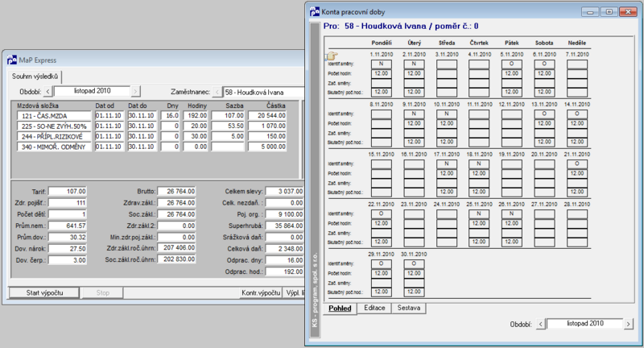The image size is (644, 348).
Task: Click the Dny value 16.0
Action: click(170, 116)
